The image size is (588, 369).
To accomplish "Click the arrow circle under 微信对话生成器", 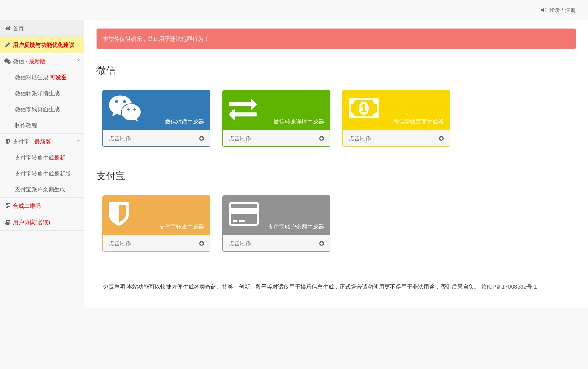I will [x=202, y=138].
